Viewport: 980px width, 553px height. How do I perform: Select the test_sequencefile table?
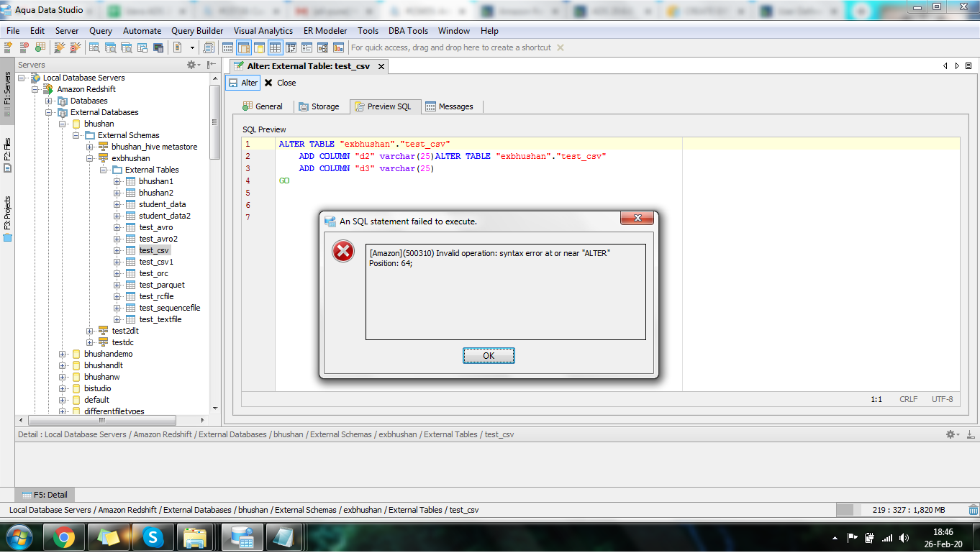click(x=170, y=308)
